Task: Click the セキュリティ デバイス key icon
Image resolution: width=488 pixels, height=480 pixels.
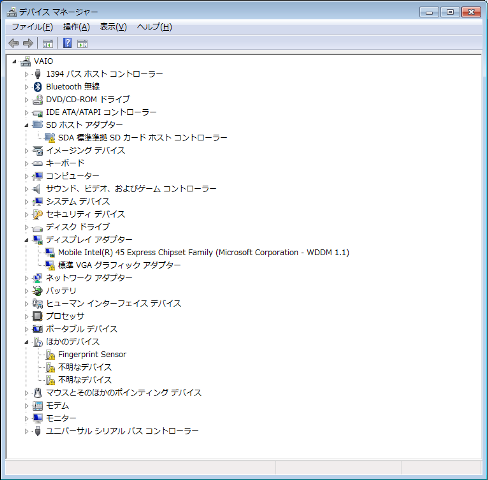Action: tap(38, 214)
